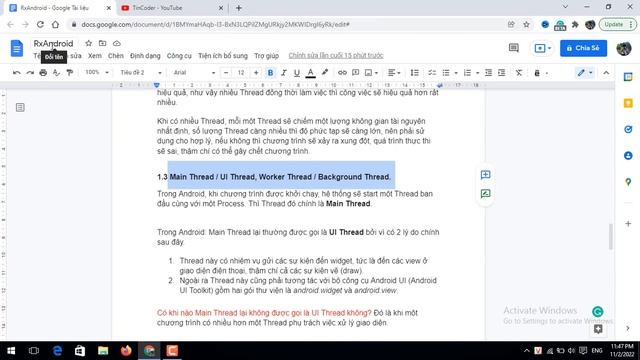Open the Xem menu
The width and height of the screenshot is (640, 360).
point(95,56)
